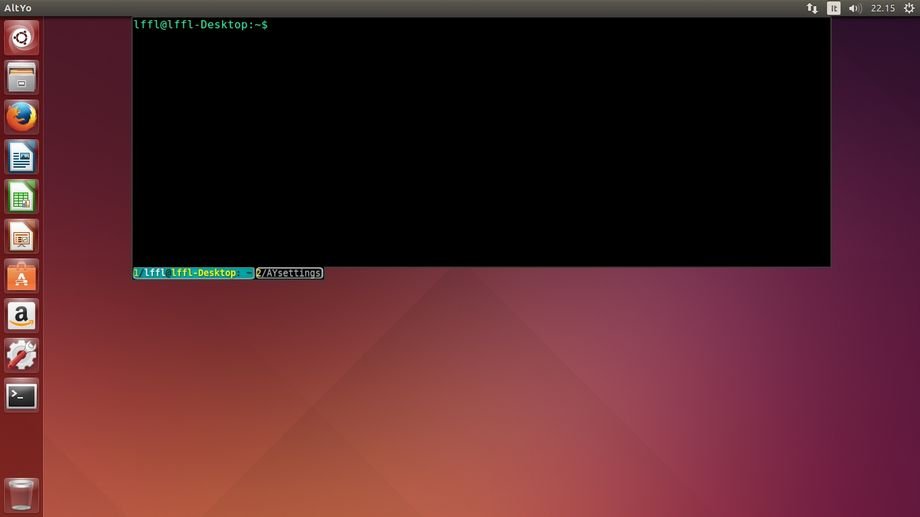This screenshot has width=920, height=517.
Task: Open the Trash in the launcher
Action: 21,494
